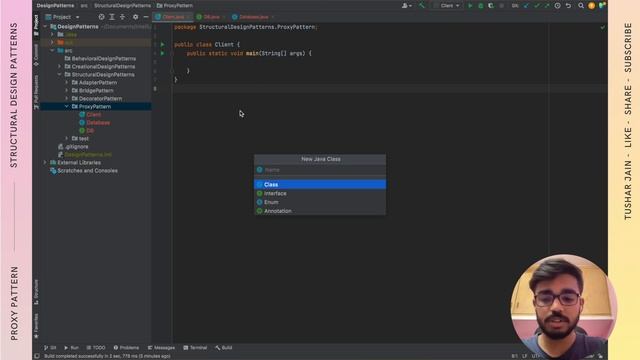Open the Problems tool window

click(x=126, y=348)
